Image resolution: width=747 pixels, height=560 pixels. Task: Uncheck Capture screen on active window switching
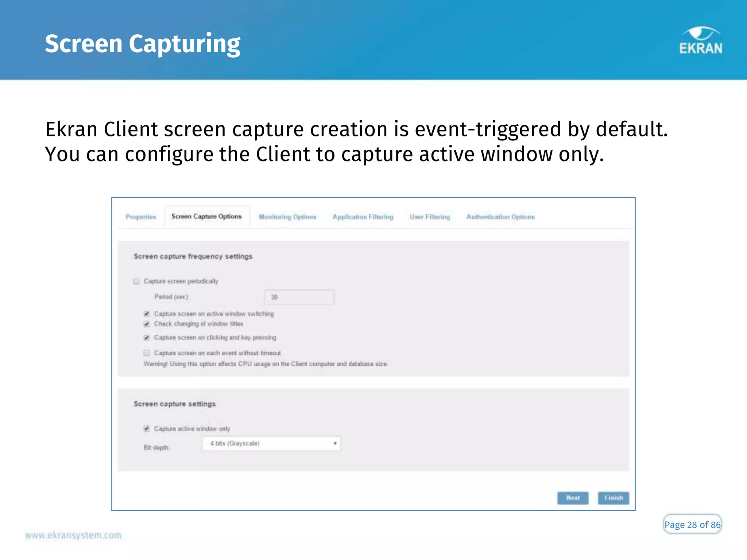click(x=147, y=314)
